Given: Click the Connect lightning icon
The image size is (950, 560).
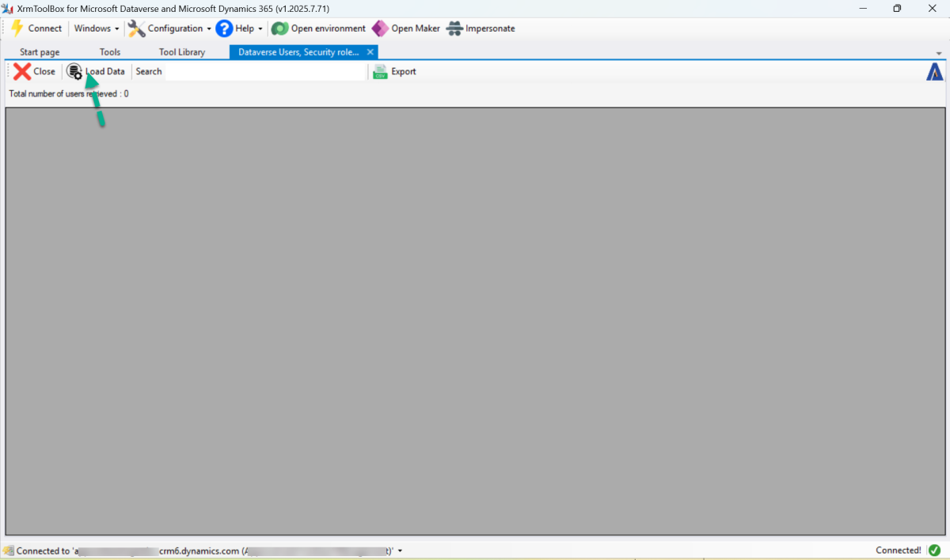Looking at the screenshot, I should [x=17, y=28].
